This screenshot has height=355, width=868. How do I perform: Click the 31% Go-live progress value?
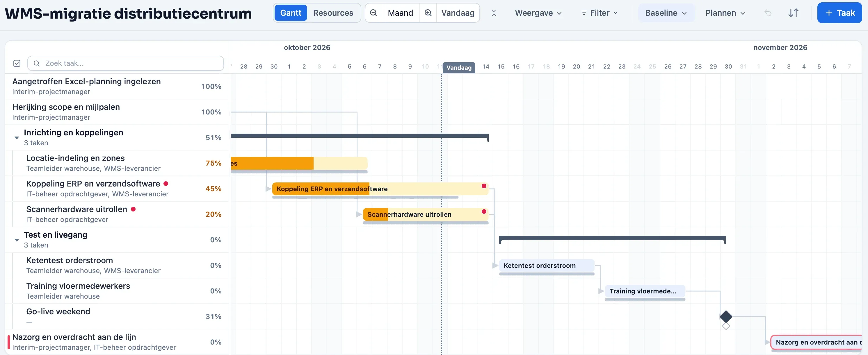coord(213,317)
